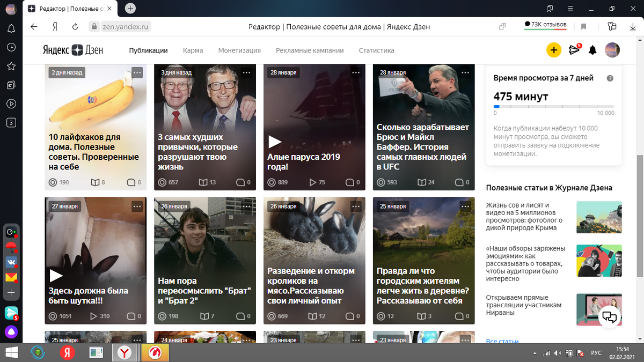Switch to the Монетизация tab
The image size is (644, 362).
[x=239, y=50]
